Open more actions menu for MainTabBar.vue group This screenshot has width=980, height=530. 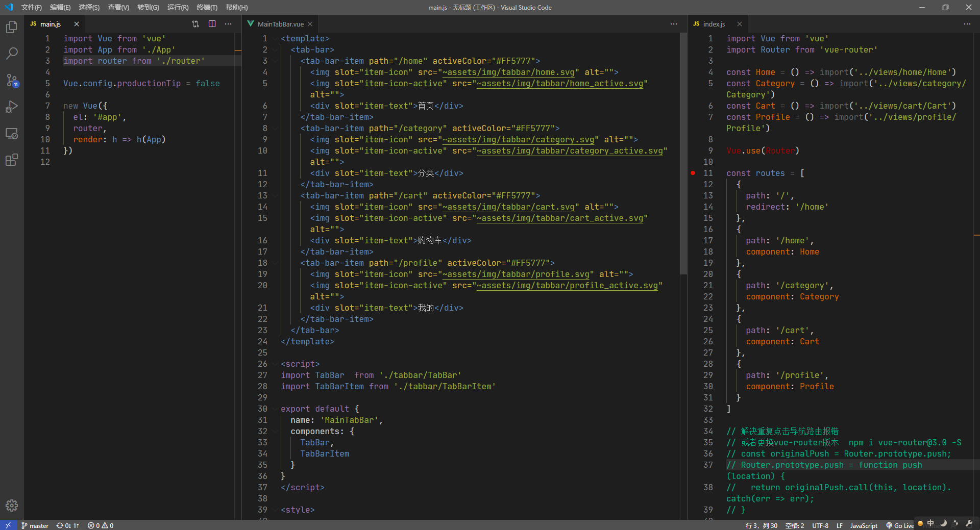674,24
